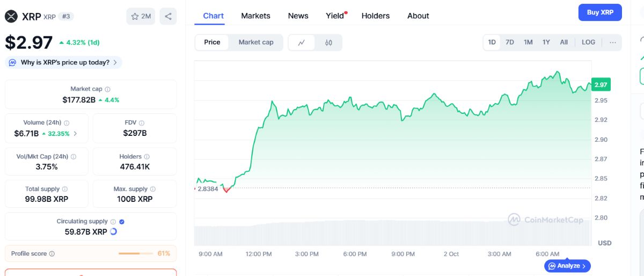Viewport: 644px width, 276px height.
Task: Expand the Volume 24h chevron arrow
Action: (75, 133)
